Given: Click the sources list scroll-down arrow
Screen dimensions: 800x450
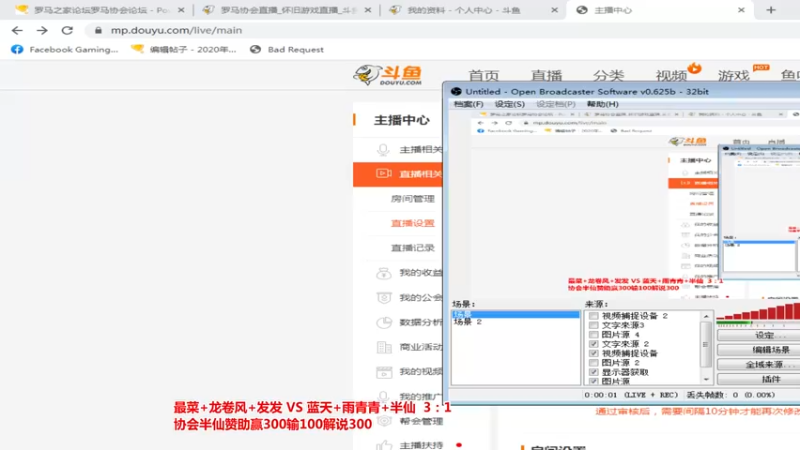Looking at the screenshot, I should 706,379.
